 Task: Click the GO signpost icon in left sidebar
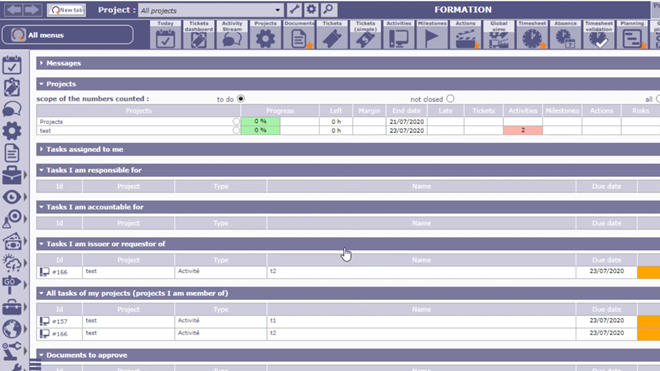coord(12,285)
